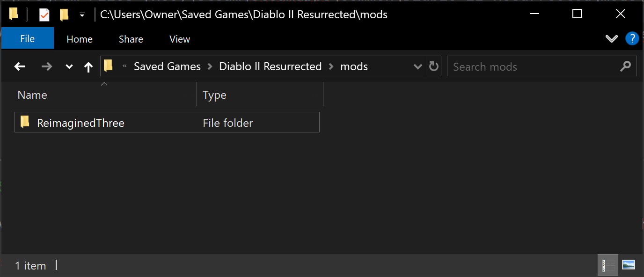Image resolution: width=644 pixels, height=277 pixels.
Task: Open the Share ribbon tab
Action: pyautogui.click(x=131, y=39)
